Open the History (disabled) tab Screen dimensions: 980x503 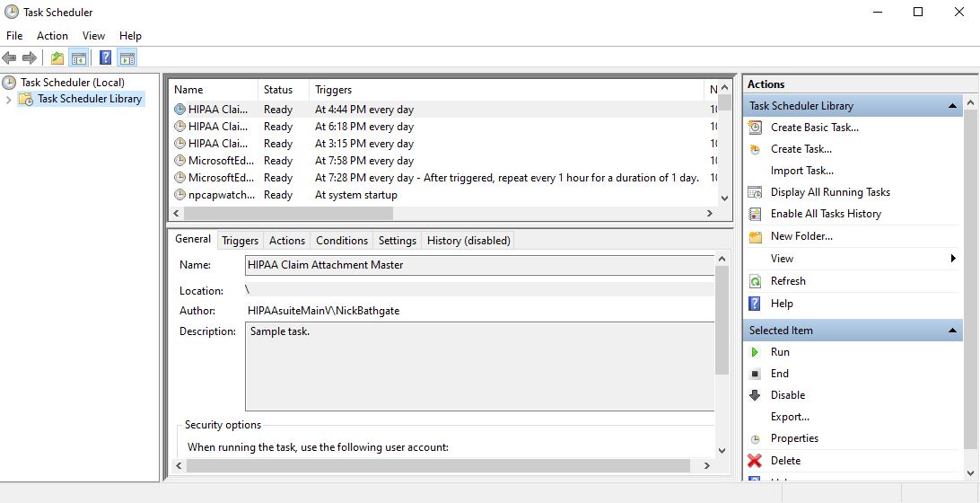pos(468,241)
